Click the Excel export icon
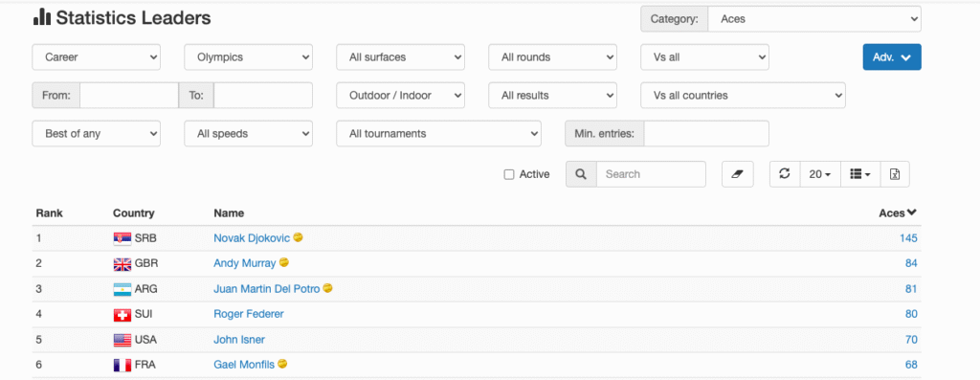Viewport: 980px width, 380px height. (x=895, y=174)
